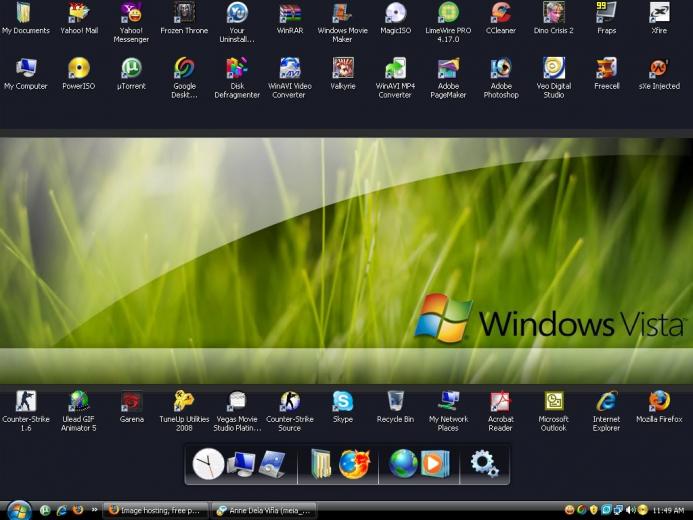Click the Firefox globe icon in dock
The height and width of the screenshot is (520, 693).
click(354, 464)
